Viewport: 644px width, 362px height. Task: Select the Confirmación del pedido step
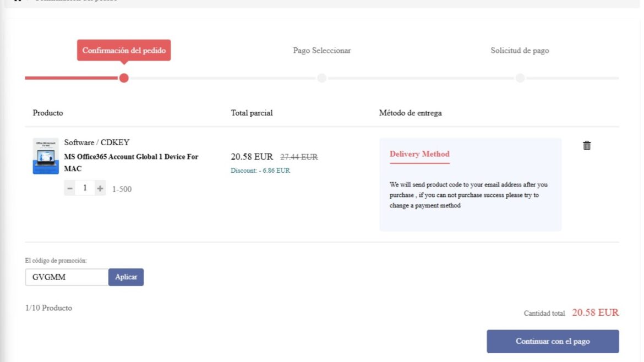124,51
